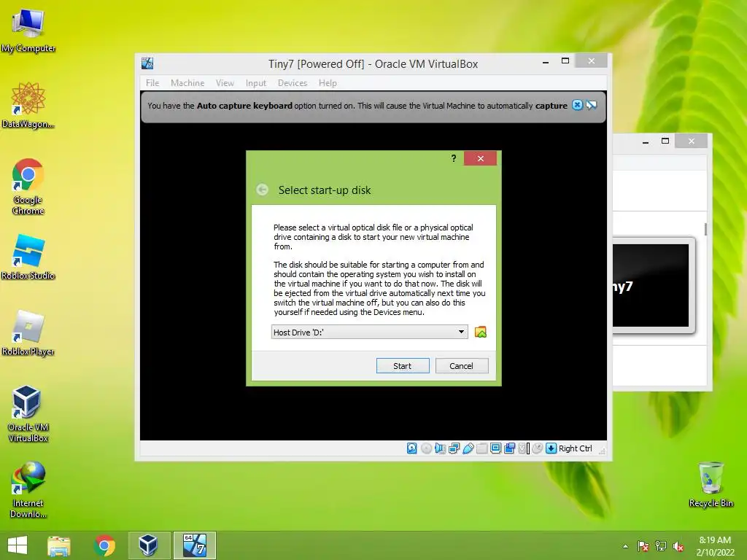Click the USB devices status icon
The image size is (747, 560).
click(468, 448)
